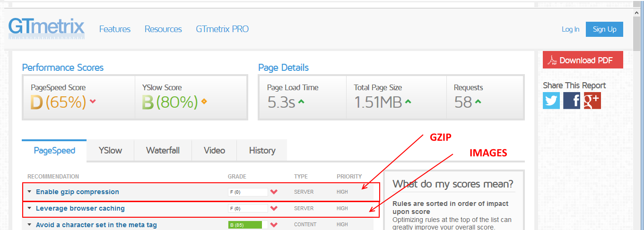This screenshot has height=230, width=644.
Task: Click the 58 requests value
Action: click(x=463, y=102)
